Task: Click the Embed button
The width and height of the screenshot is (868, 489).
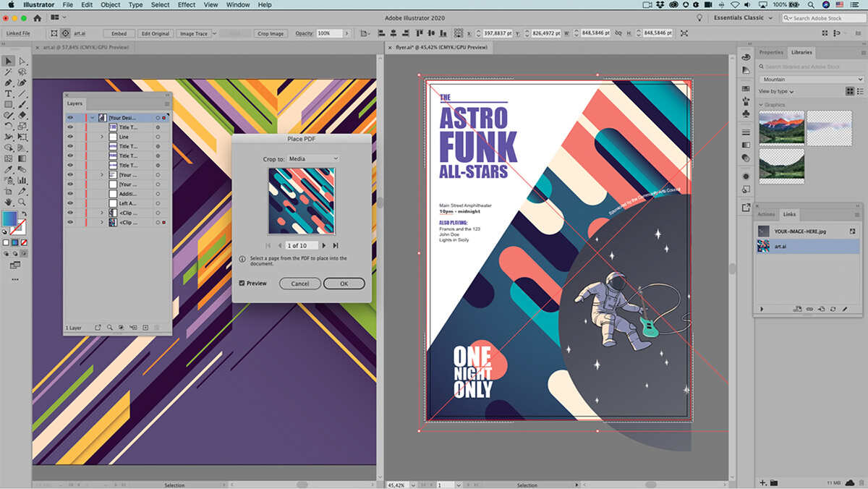Action: 118,33
